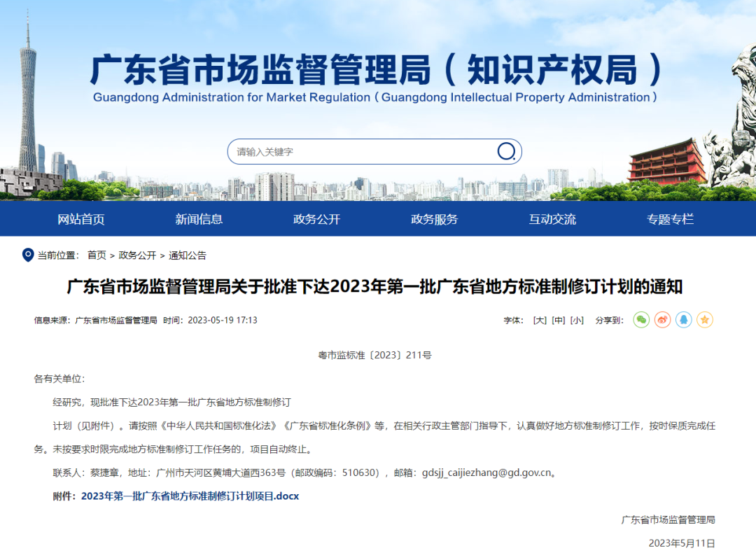Click the location pin beside 当前位置

tap(27, 254)
